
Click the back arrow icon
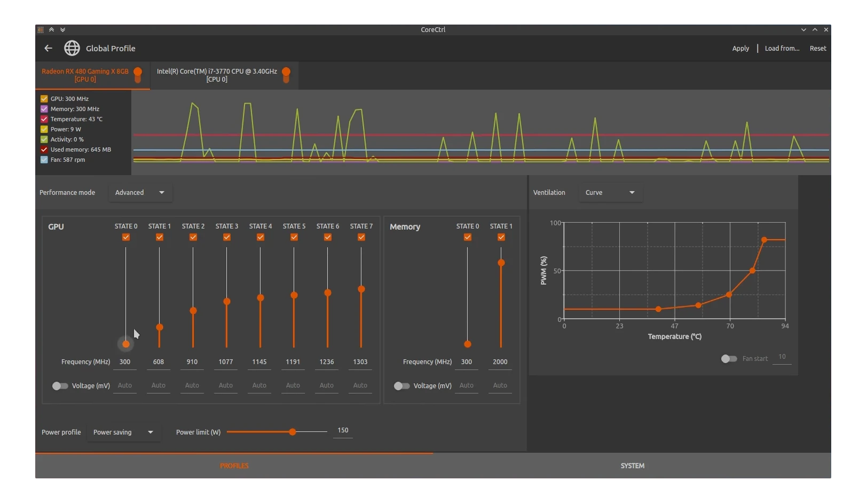pos(48,48)
